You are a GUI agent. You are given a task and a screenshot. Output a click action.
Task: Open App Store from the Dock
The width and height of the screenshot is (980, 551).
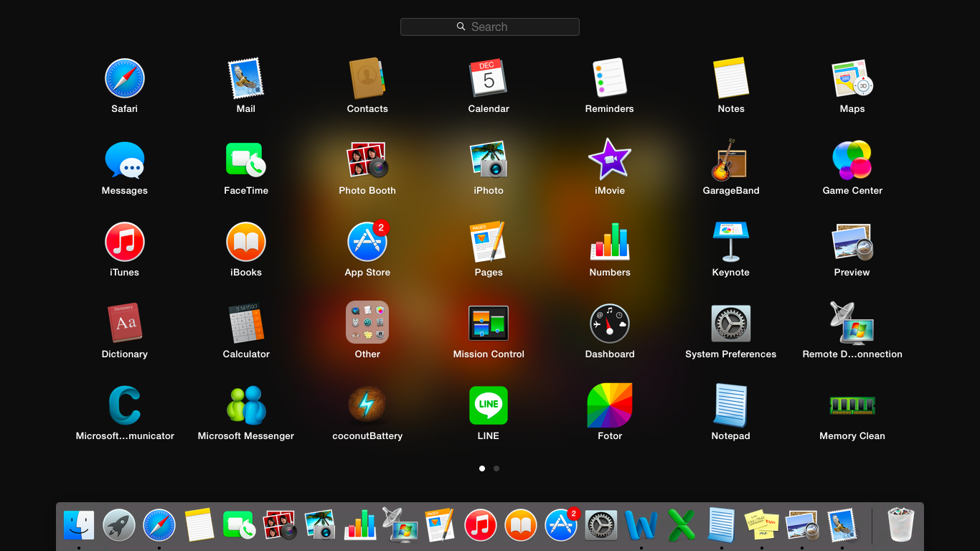(x=562, y=524)
